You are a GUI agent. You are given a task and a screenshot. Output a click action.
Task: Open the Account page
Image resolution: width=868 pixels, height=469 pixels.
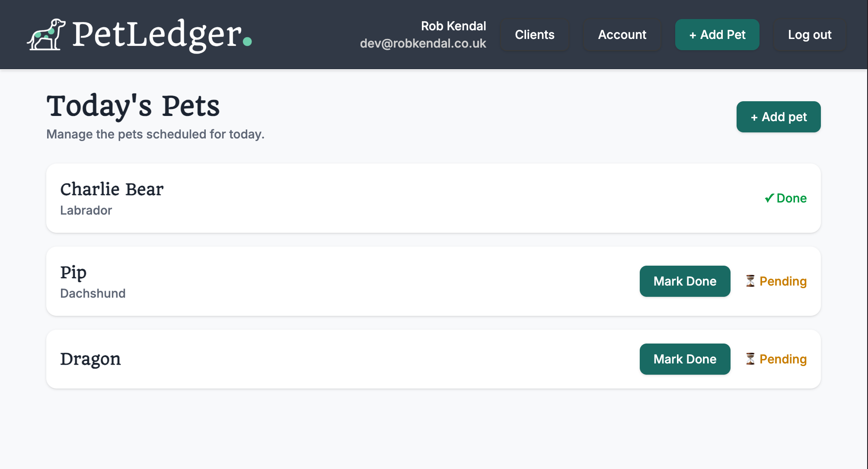(x=622, y=35)
